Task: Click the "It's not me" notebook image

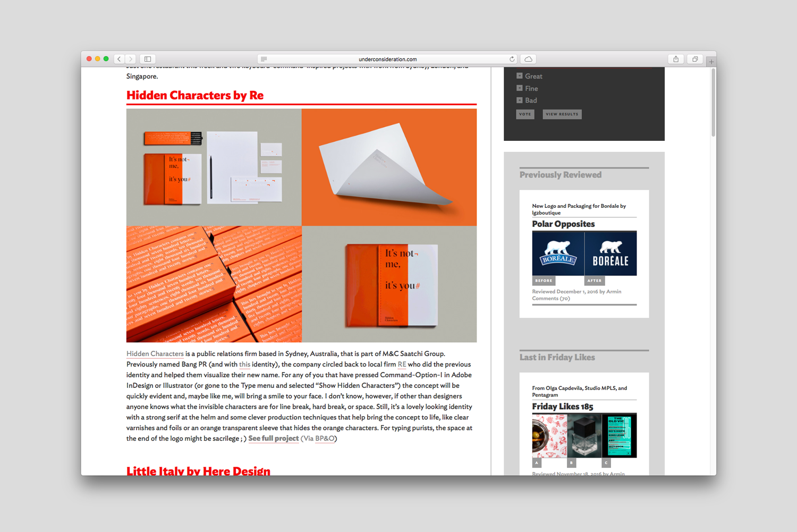Action: 389,284
